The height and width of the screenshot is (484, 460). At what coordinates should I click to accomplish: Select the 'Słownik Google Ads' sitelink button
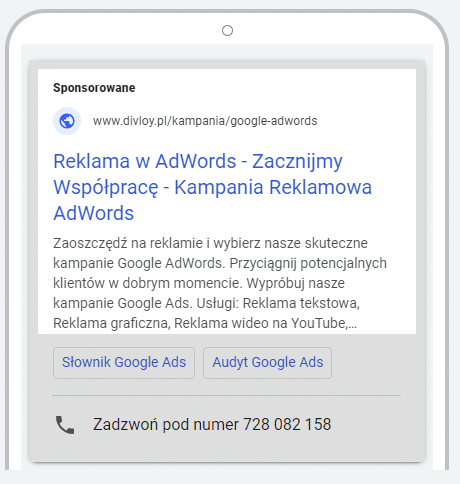tap(124, 363)
